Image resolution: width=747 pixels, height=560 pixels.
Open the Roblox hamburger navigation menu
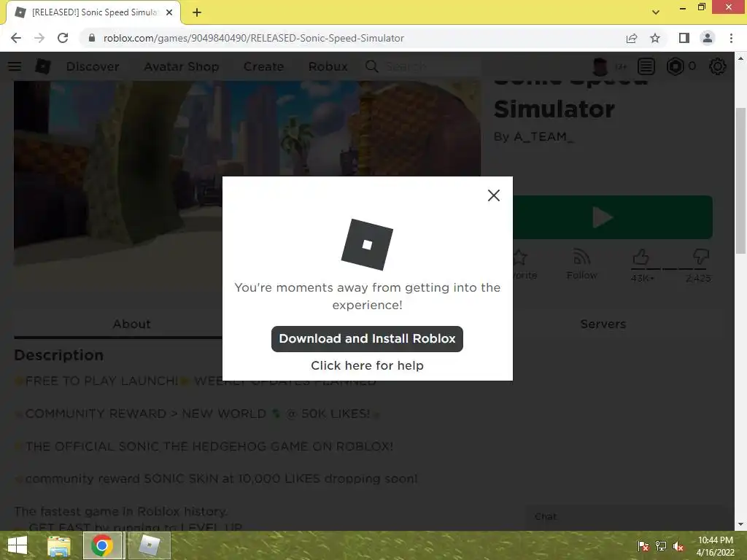point(15,66)
